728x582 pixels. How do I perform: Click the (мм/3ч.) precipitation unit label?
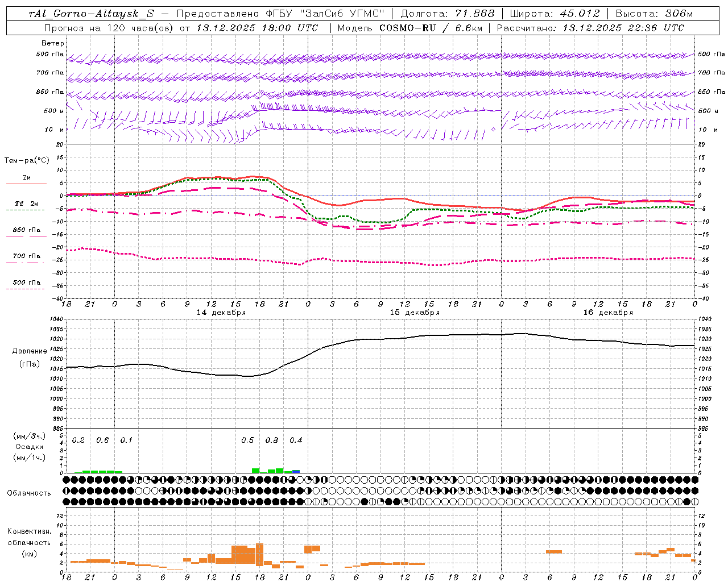(30, 436)
